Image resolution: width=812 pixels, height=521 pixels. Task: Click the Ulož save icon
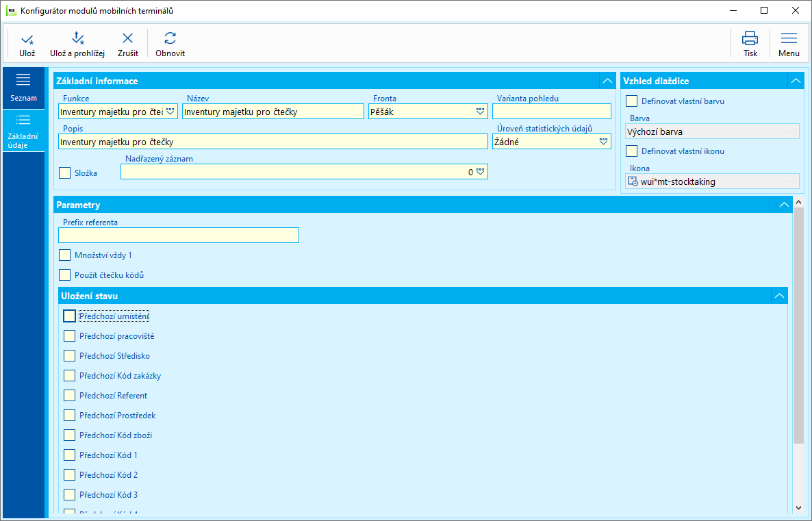(x=27, y=39)
